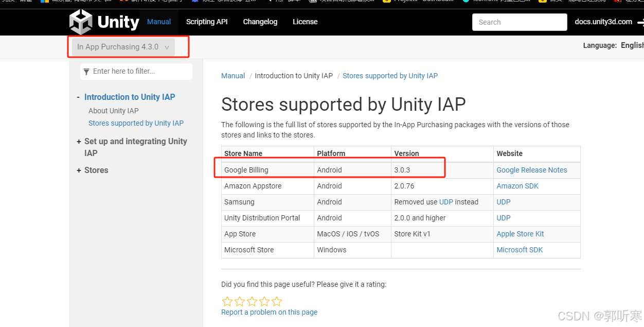Click the Version column header

pyautogui.click(x=442, y=153)
